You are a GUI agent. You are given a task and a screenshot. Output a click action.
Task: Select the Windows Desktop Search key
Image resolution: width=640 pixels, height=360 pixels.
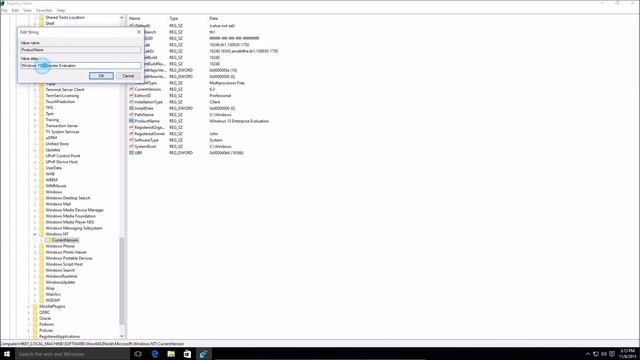[68, 198]
